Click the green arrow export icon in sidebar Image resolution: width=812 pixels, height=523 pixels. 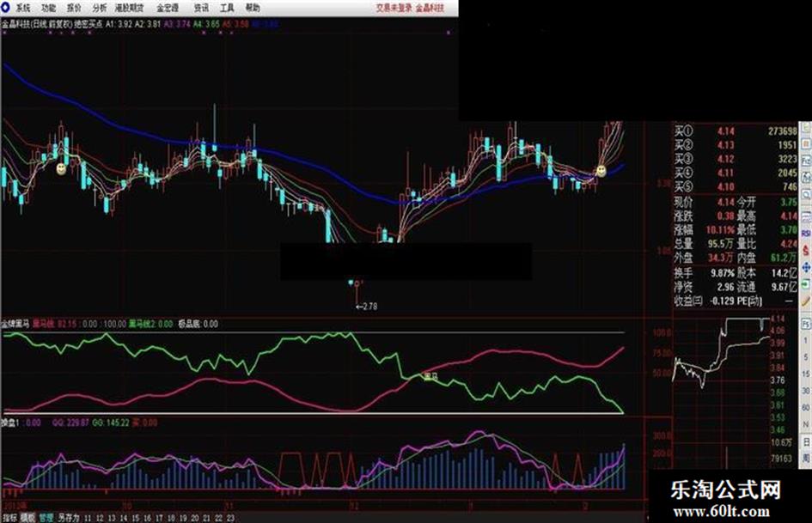click(806, 284)
